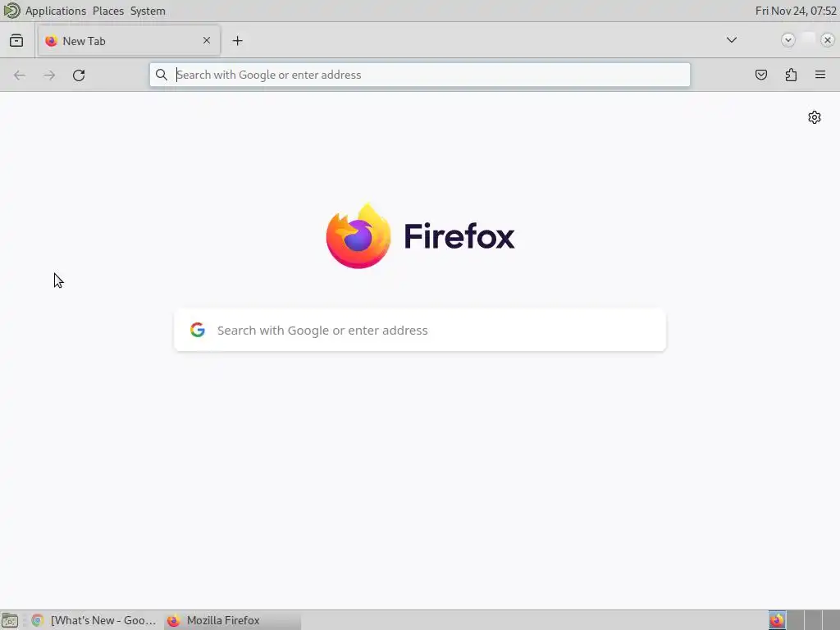Viewport: 840px width, 630px height.
Task: Open the Extensions puzzle icon
Action: tap(791, 75)
